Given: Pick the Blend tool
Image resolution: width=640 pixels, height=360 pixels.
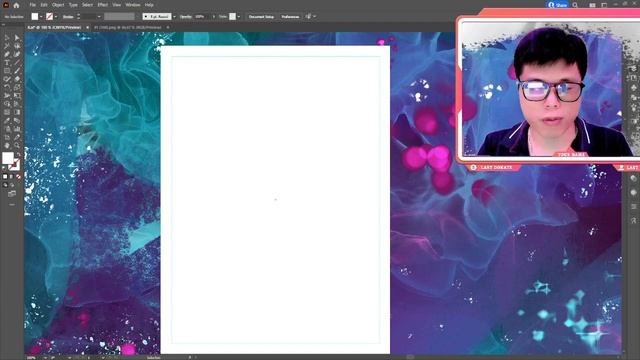Looking at the screenshot, I should 17,120.
